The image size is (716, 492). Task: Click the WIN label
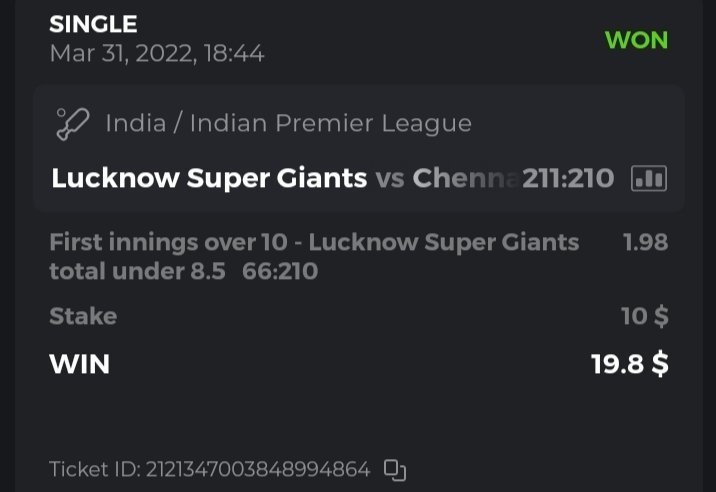pyautogui.click(x=79, y=364)
